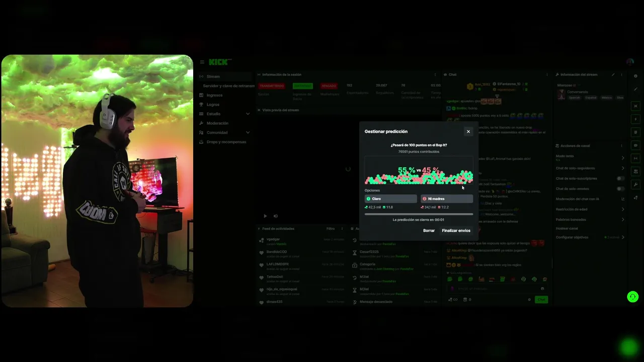Click chat bubble icon in right toolbar
This screenshot has width=644, height=362.
pyautogui.click(x=635, y=145)
